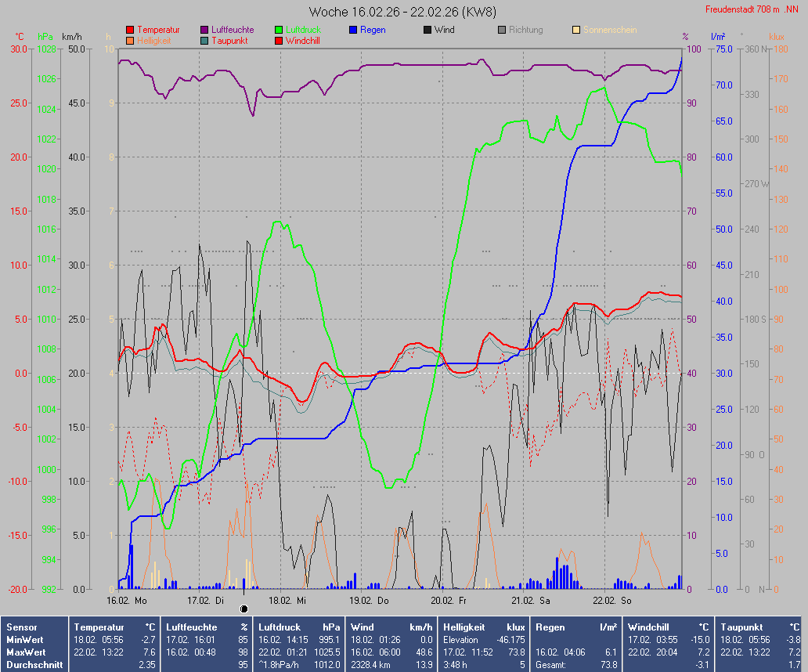808x672 pixels.
Task: Select the orange Helligkeit legend swatch
Action: [130, 40]
